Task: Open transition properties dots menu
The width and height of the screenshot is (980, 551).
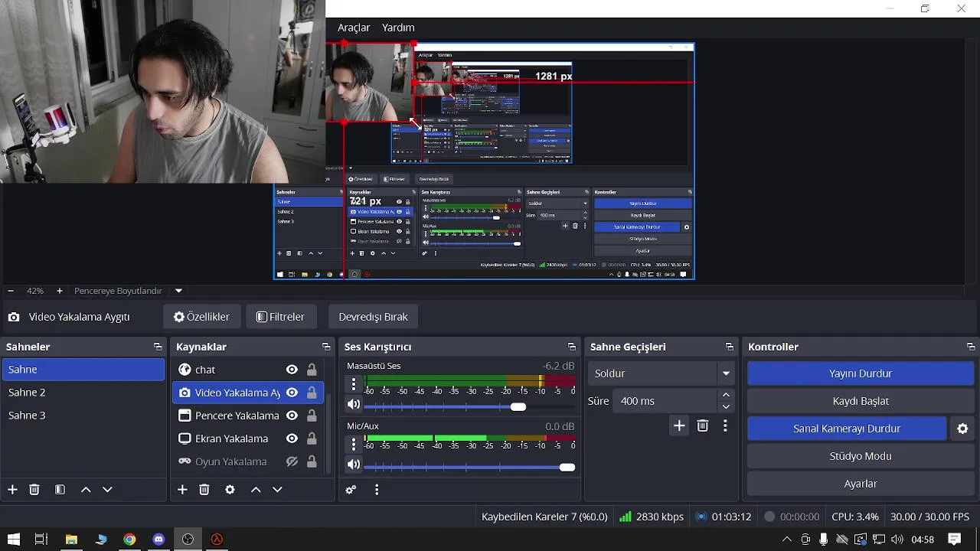Action: pyautogui.click(x=725, y=426)
